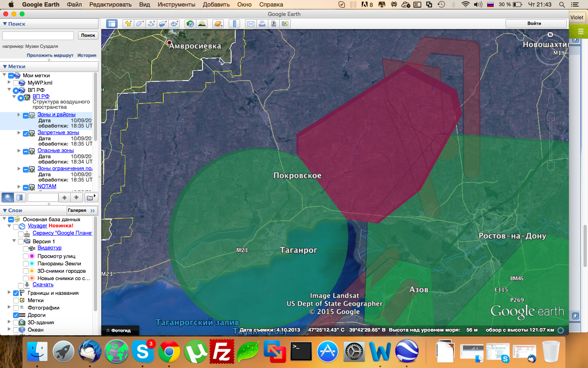Launch FileZilla from the Dock
Viewport: 588px width, 368px height.
[x=222, y=351]
